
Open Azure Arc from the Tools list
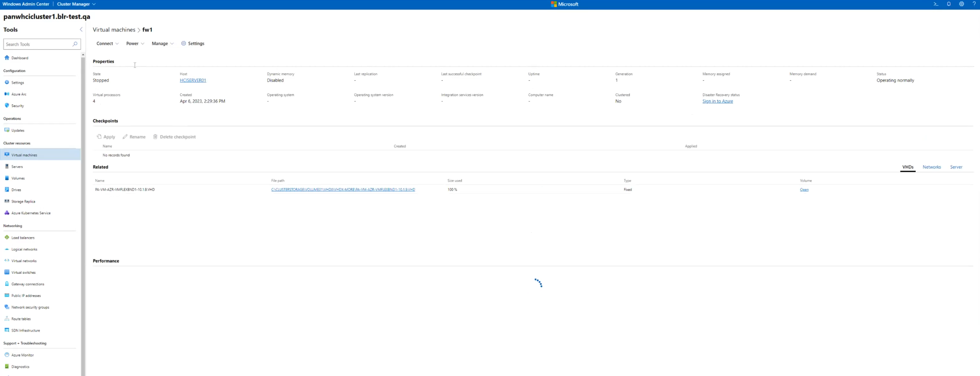click(19, 94)
